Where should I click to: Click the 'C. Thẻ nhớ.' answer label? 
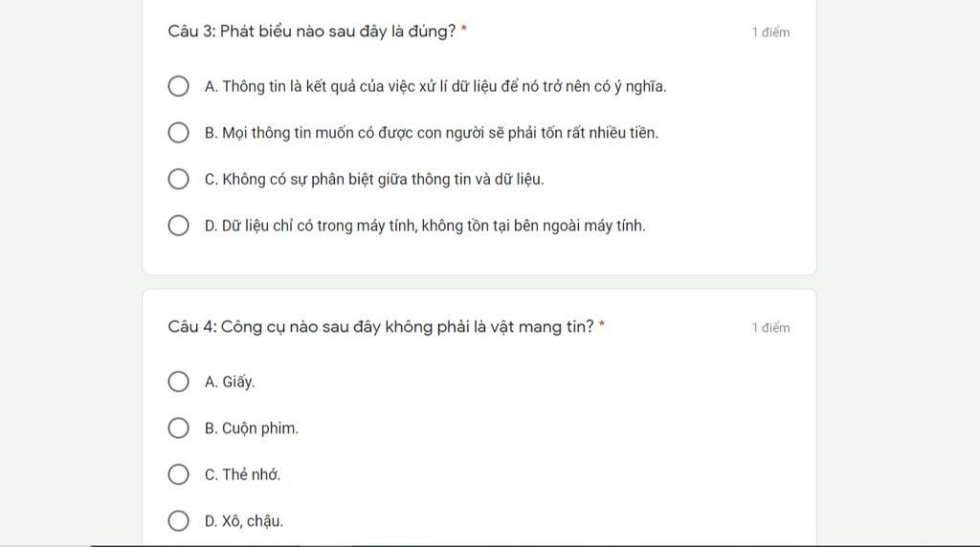click(242, 474)
